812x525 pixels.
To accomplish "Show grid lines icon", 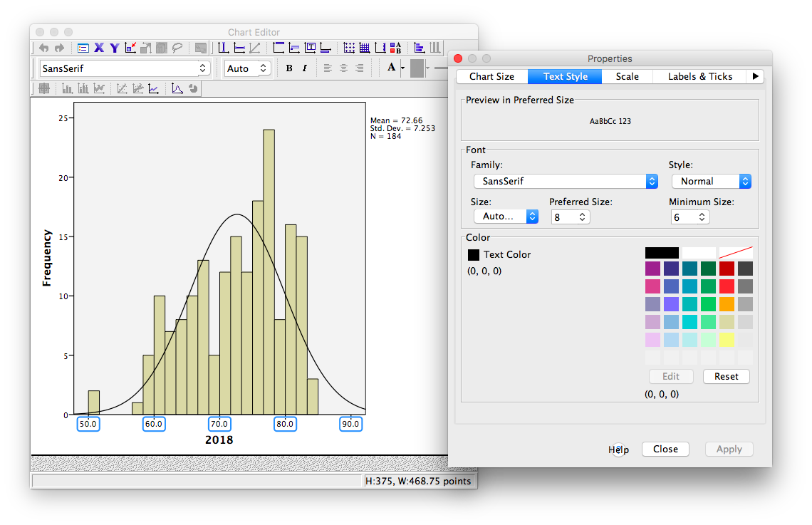I will tap(349, 48).
